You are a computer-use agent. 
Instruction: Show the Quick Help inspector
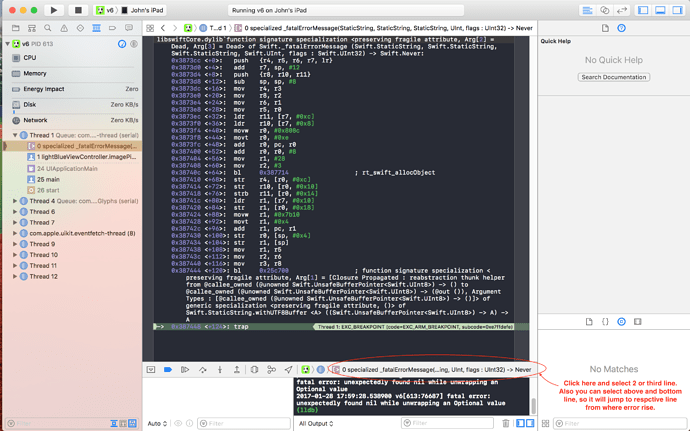pos(621,28)
